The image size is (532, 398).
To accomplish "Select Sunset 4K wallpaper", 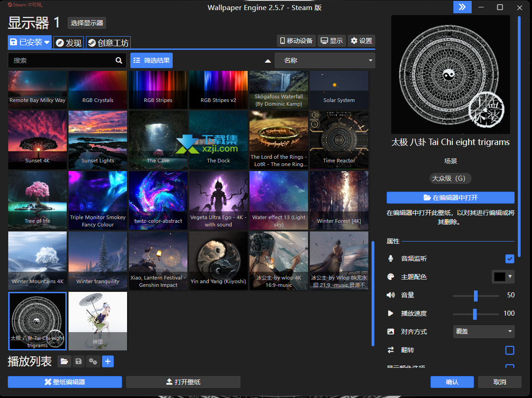I will (37, 140).
